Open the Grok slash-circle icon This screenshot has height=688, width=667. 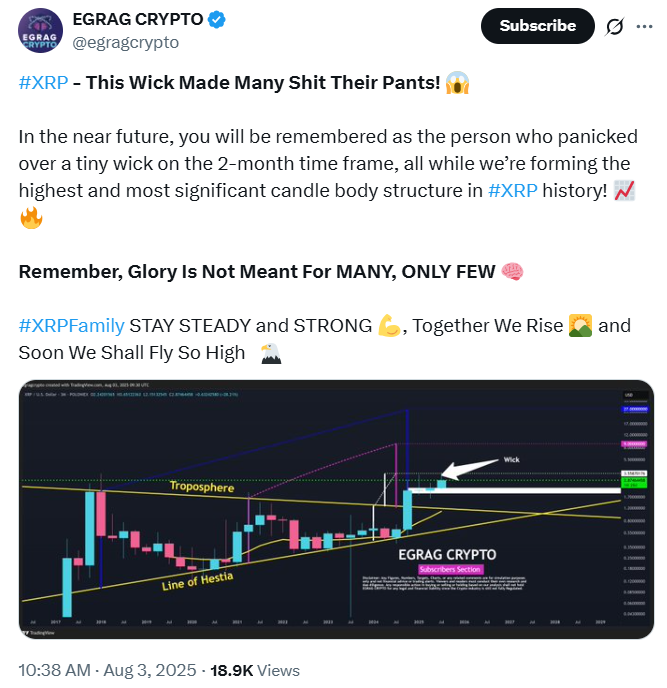click(x=617, y=26)
